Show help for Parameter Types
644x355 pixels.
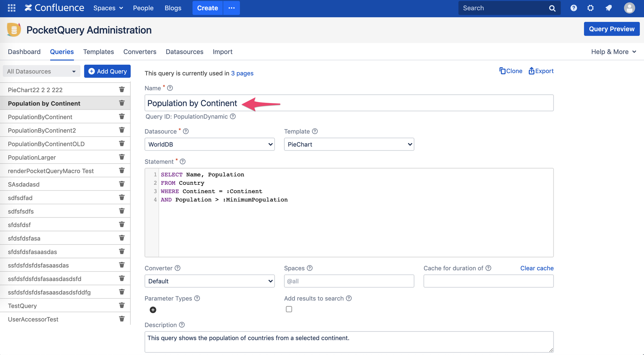pyautogui.click(x=197, y=299)
